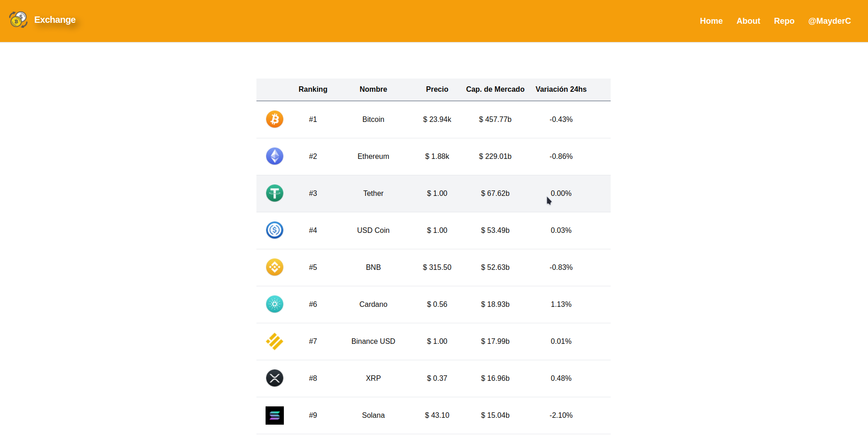Click the Solana coin icon
Image resolution: width=868 pixels, height=442 pixels.
(275, 415)
